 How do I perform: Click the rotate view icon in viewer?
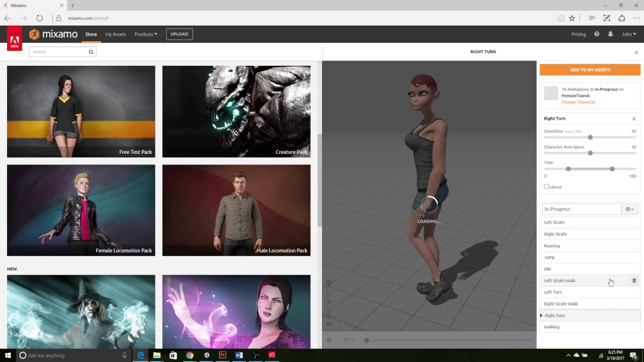point(329,294)
